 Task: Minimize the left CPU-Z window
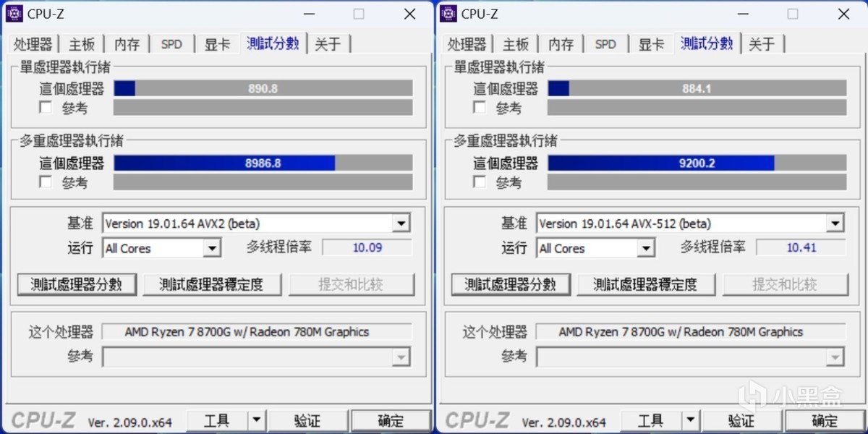coord(309,14)
